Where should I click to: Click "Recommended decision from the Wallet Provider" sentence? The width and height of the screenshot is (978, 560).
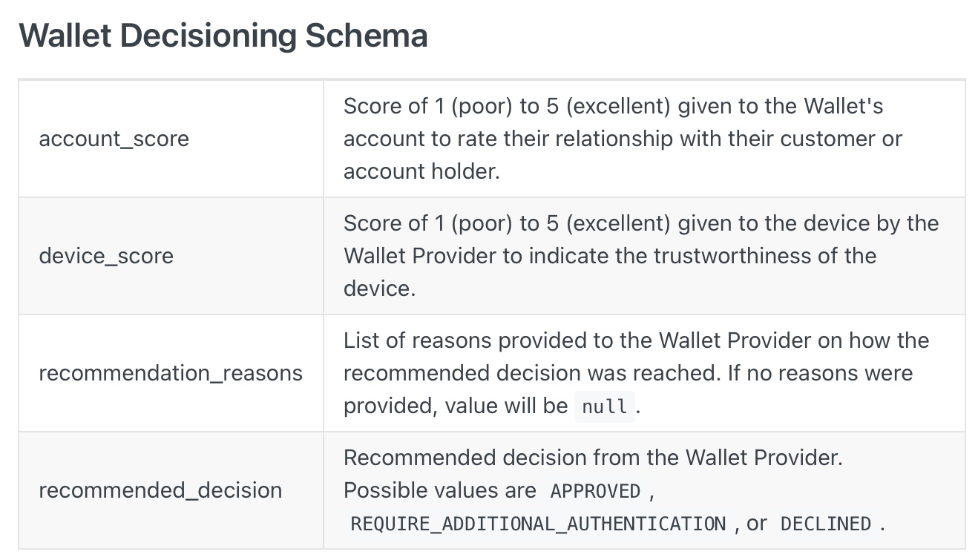click(x=592, y=458)
